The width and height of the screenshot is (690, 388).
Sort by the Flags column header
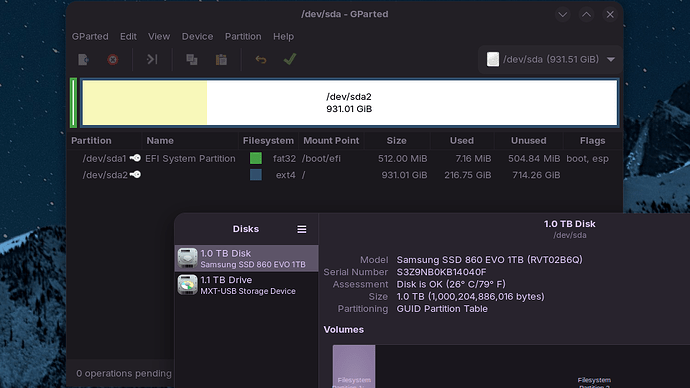tap(592, 141)
